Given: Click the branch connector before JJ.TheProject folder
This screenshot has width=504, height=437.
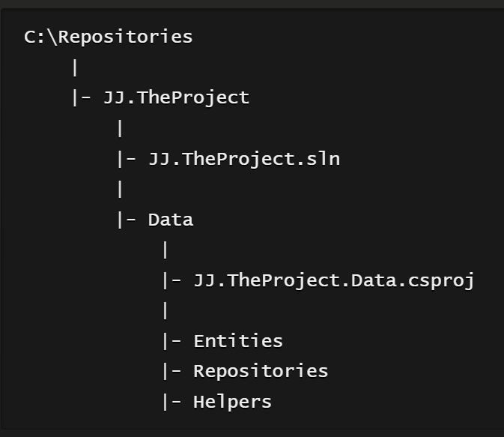Looking at the screenshot, I should tap(82, 98).
